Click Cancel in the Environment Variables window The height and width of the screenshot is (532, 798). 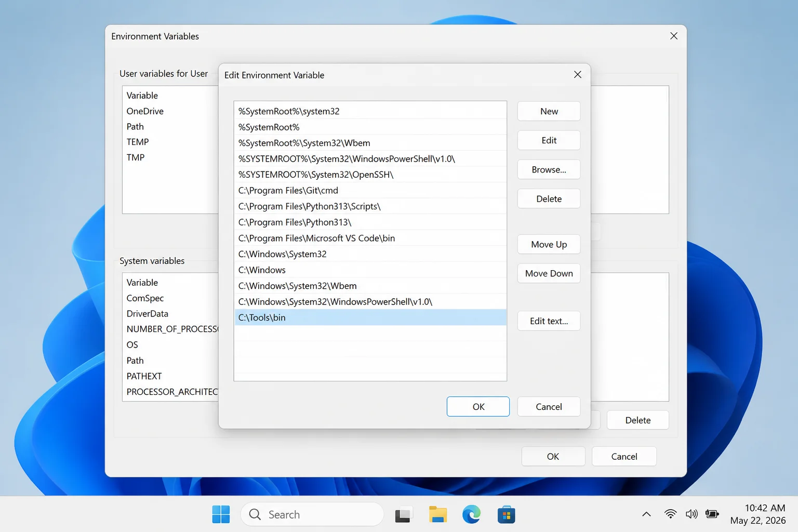(624, 457)
